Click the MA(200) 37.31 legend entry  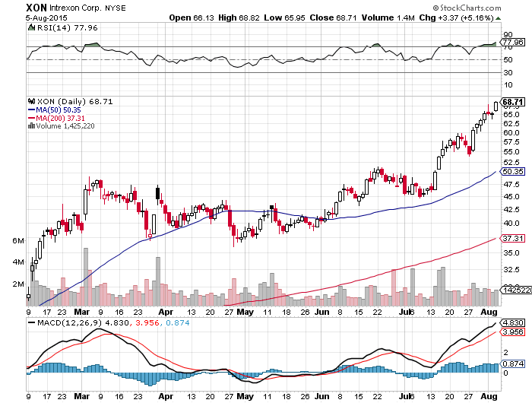[60, 118]
